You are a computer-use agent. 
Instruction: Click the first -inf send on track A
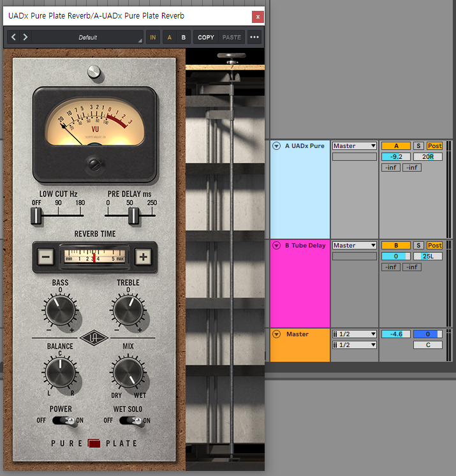pos(391,168)
